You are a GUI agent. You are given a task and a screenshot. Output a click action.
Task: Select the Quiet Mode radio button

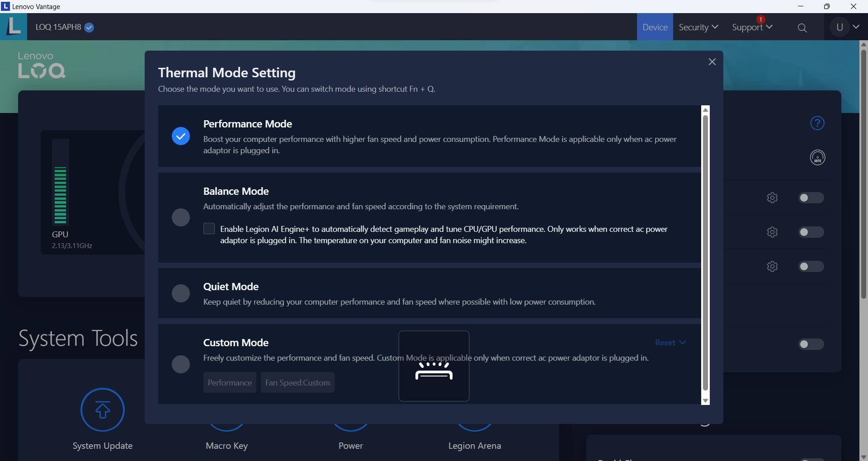click(181, 293)
